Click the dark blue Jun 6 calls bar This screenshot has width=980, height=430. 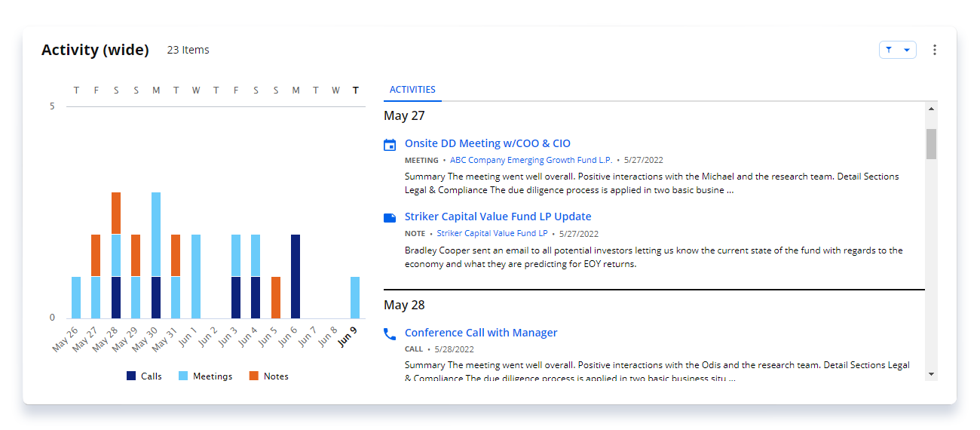click(296, 276)
